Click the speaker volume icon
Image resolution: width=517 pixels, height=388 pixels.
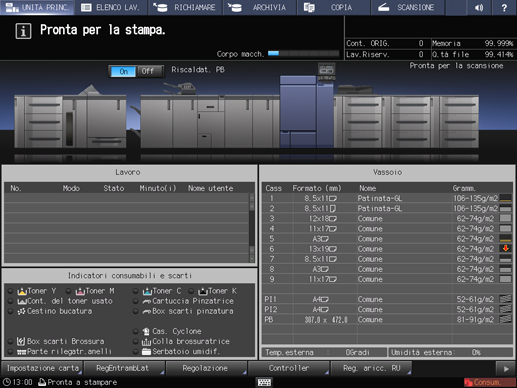pos(479,7)
